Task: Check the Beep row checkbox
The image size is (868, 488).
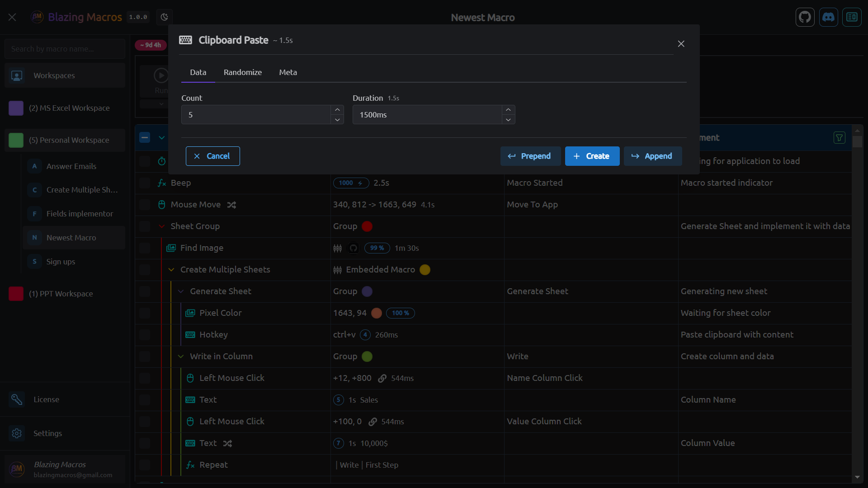Action: [x=145, y=183]
